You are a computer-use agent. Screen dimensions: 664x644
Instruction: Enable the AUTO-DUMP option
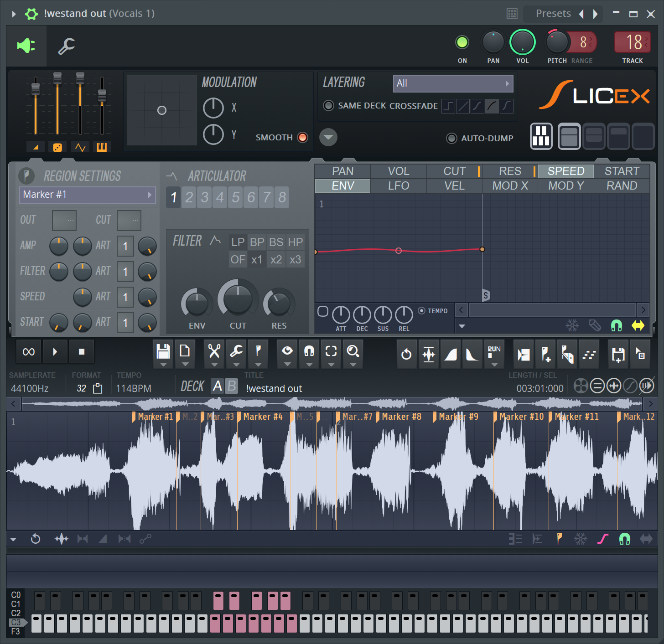[451, 138]
